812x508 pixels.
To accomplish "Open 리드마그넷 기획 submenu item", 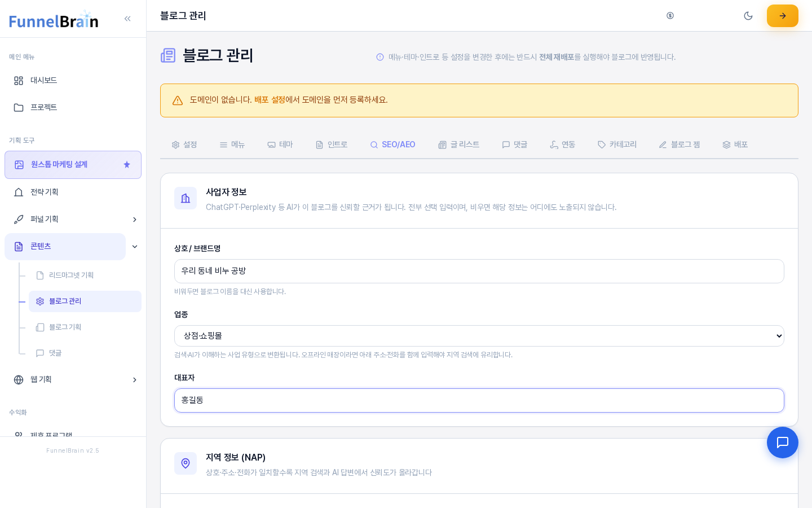I will coord(85,275).
